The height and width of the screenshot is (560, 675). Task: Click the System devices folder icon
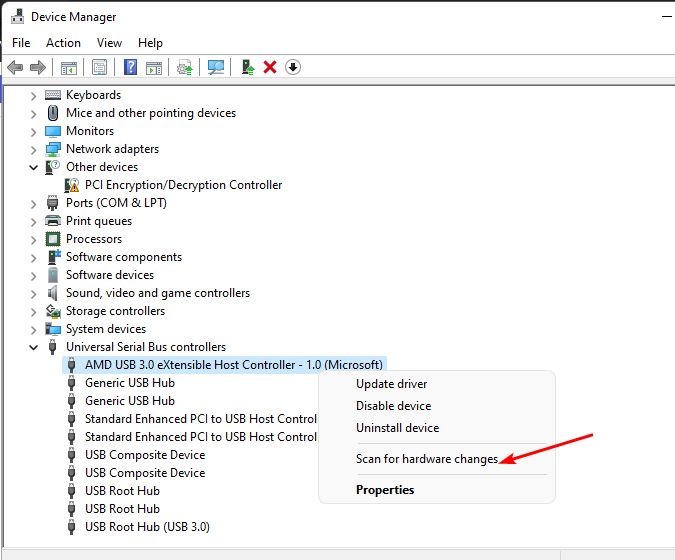click(53, 329)
